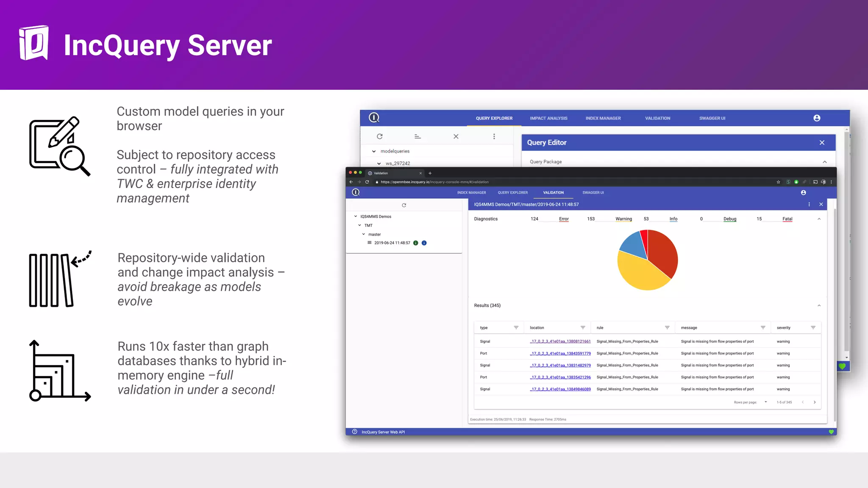Open INDEX MANAGER tab in background window
The image size is (868, 488).
pyautogui.click(x=603, y=118)
